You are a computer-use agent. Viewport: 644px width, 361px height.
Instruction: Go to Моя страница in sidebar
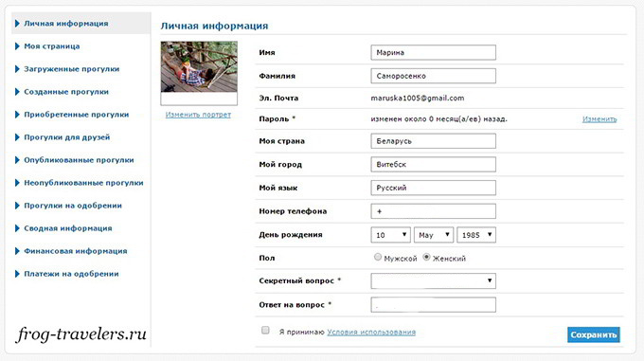pyautogui.click(x=52, y=46)
